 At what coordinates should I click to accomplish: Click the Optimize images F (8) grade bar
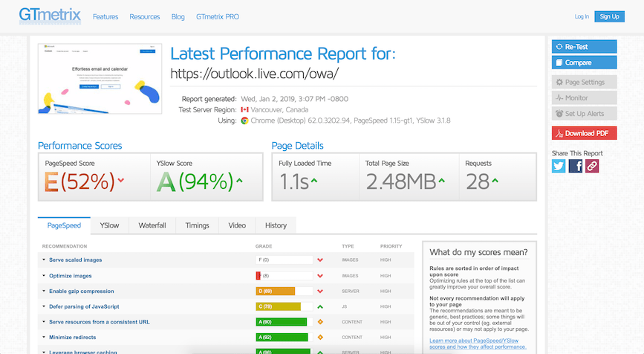click(284, 276)
